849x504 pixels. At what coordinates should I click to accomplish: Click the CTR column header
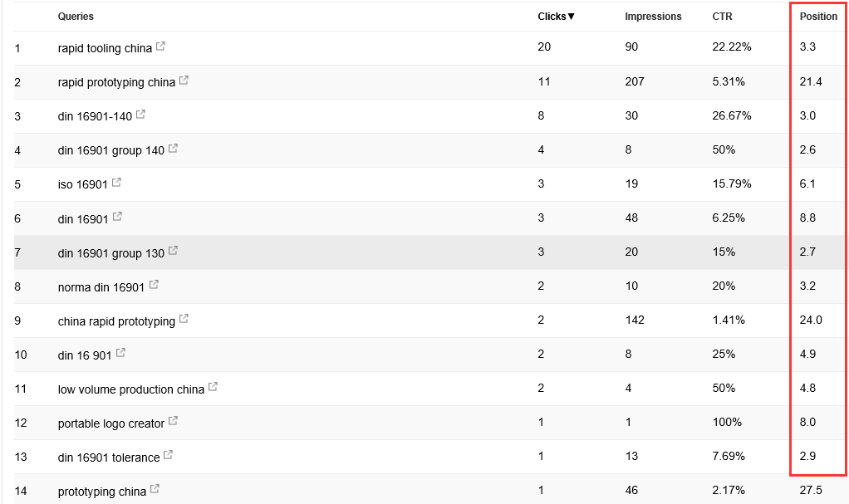point(722,17)
